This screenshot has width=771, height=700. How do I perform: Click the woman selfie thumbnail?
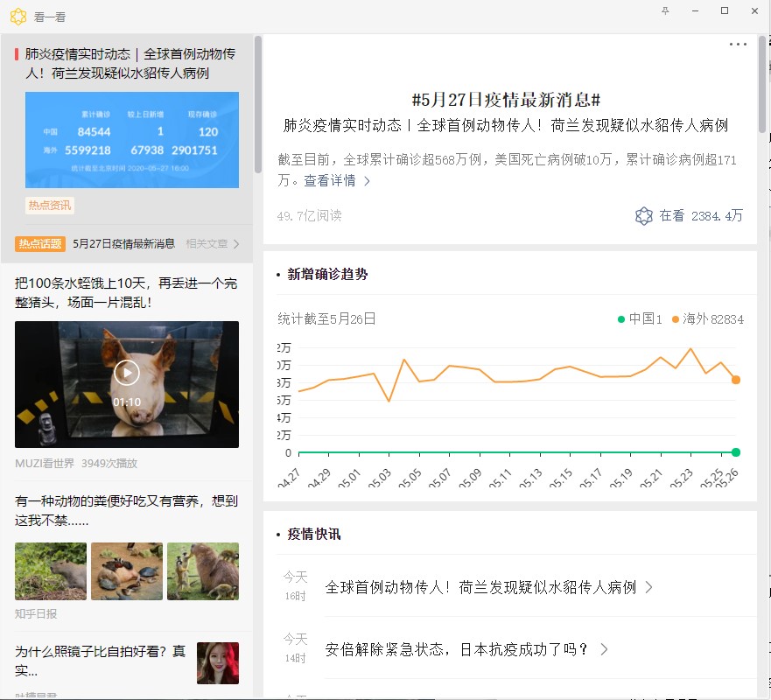coord(218,663)
